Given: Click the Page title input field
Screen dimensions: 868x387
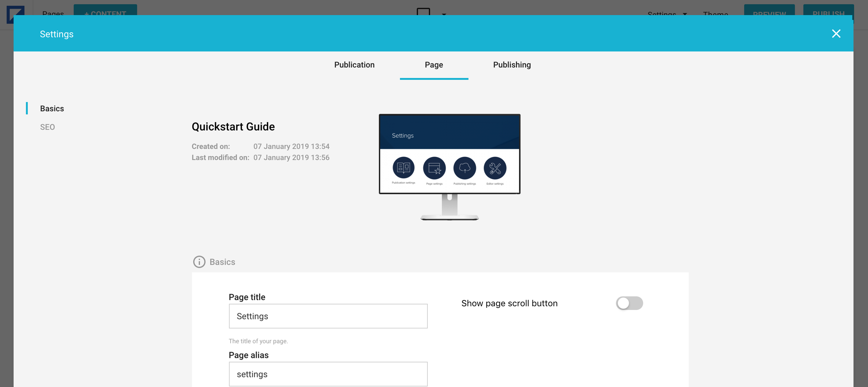Looking at the screenshot, I should [x=328, y=316].
